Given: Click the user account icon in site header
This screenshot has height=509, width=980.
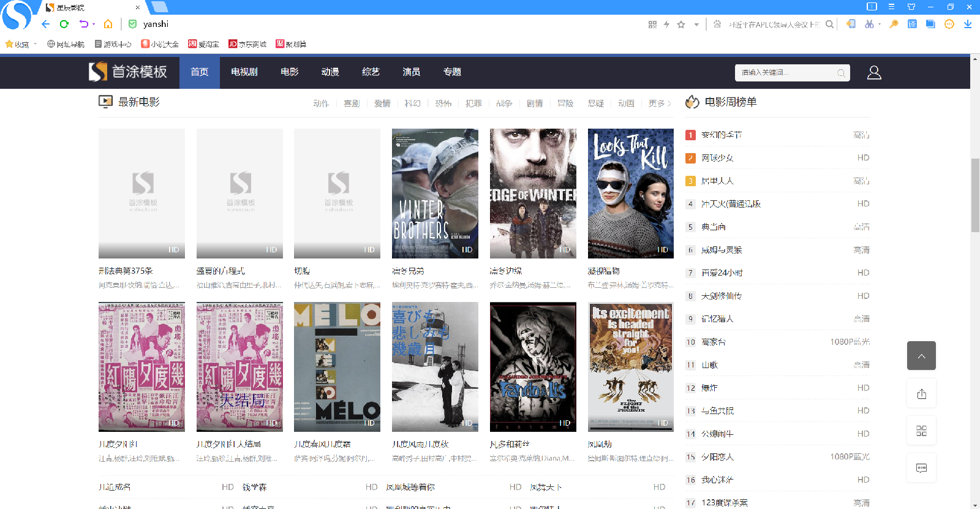Looking at the screenshot, I should (x=874, y=73).
